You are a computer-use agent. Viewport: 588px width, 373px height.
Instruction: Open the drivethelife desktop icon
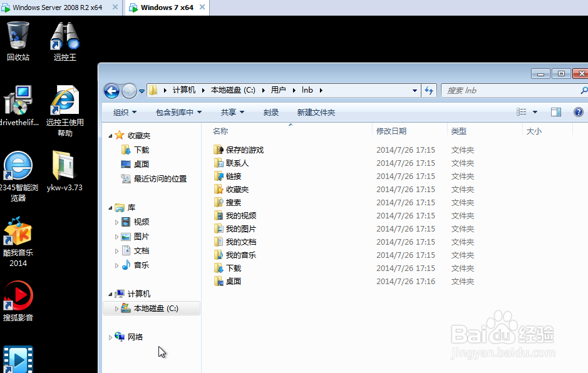tap(18, 106)
